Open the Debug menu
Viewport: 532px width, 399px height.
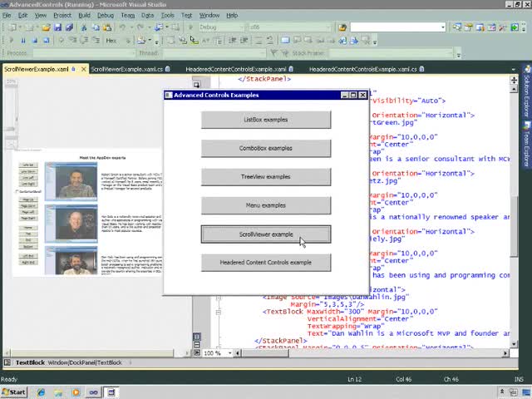tap(106, 15)
